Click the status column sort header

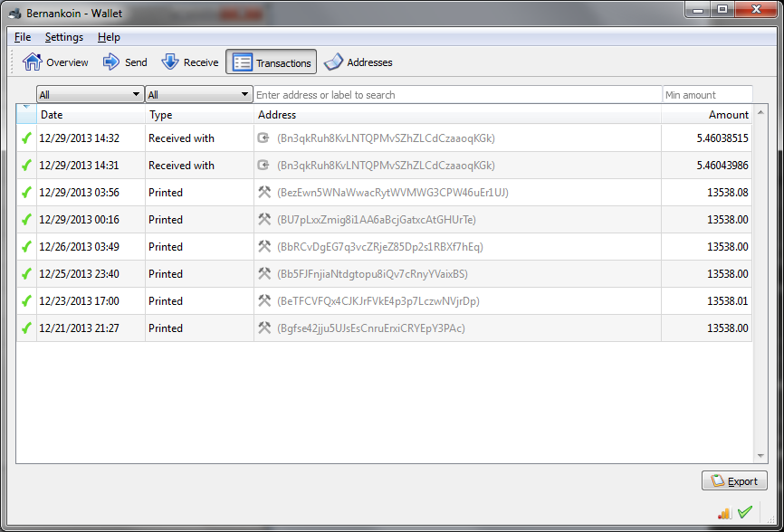(x=26, y=114)
